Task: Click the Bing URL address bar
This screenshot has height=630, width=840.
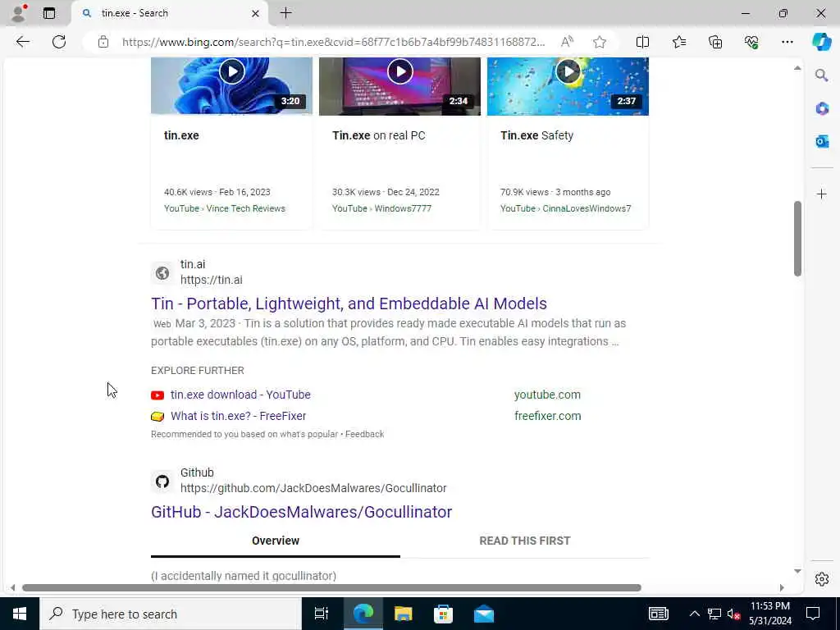Action: (333, 42)
